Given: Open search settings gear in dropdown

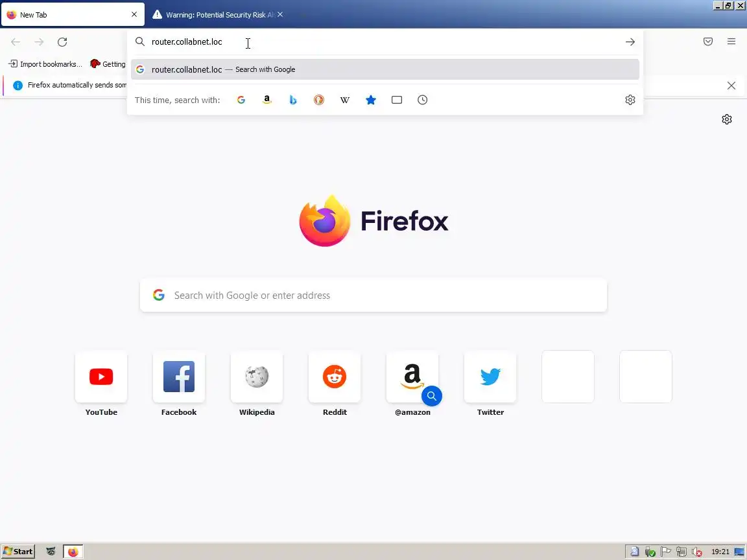Looking at the screenshot, I should click(630, 100).
